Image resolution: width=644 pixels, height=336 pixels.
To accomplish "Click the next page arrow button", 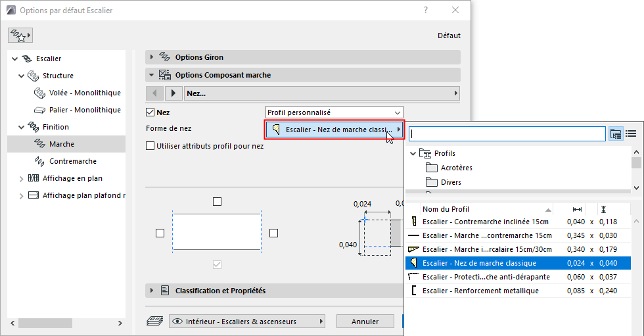I will 173,93.
